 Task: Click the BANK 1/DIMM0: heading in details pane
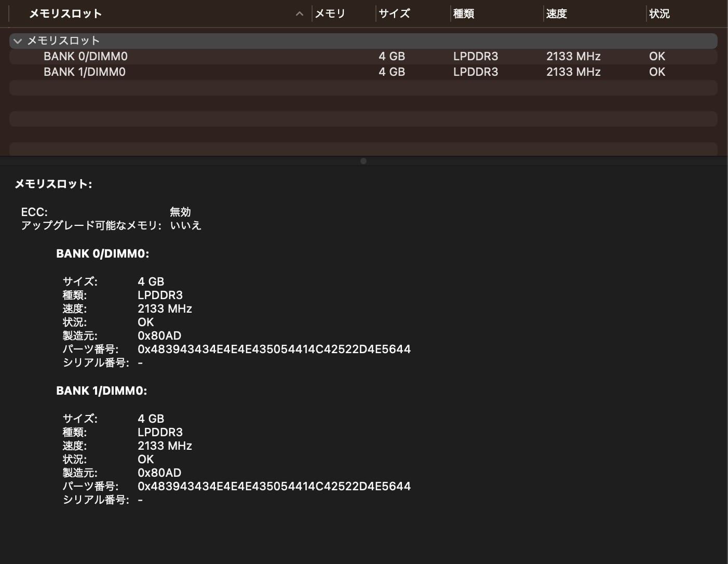coord(102,391)
